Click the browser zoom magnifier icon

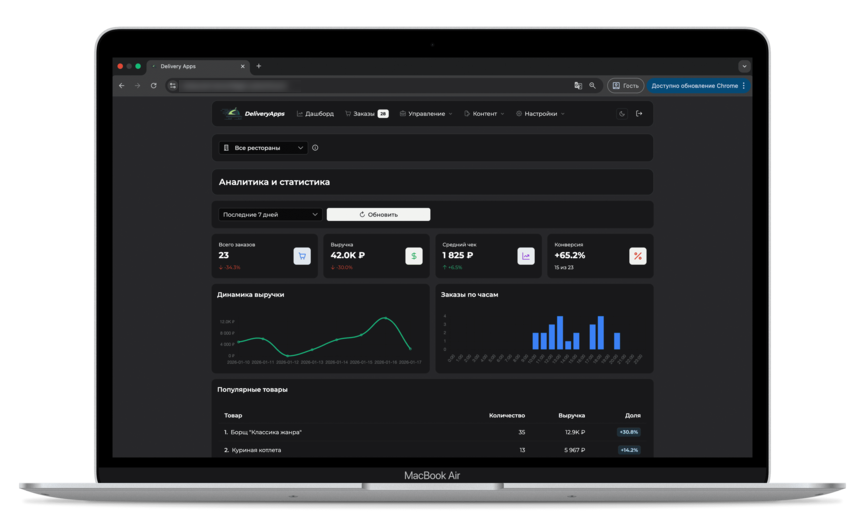coord(592,86)
